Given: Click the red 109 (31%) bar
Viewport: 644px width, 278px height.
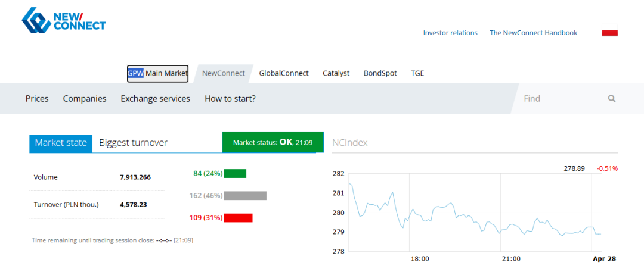Looking at the screenshot, I should (238, 218).
